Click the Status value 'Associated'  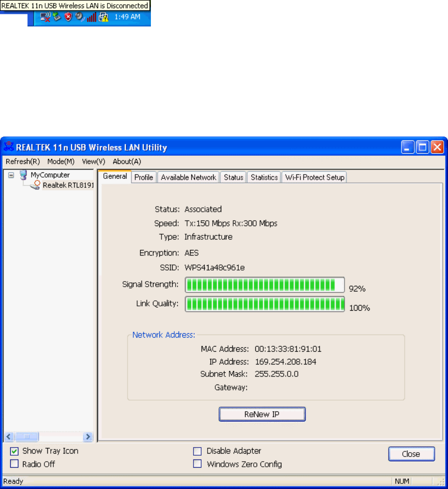(x=203, y=209)
